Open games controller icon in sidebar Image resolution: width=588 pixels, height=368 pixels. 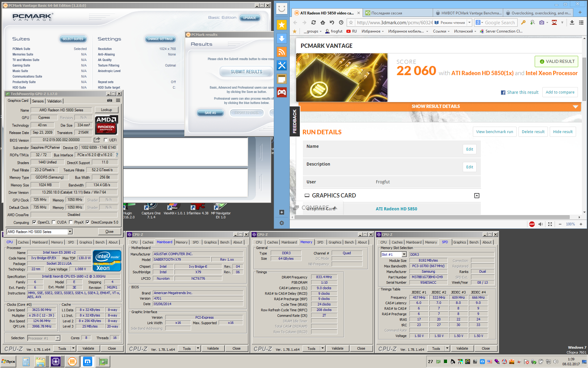click(x=281, y=92)
